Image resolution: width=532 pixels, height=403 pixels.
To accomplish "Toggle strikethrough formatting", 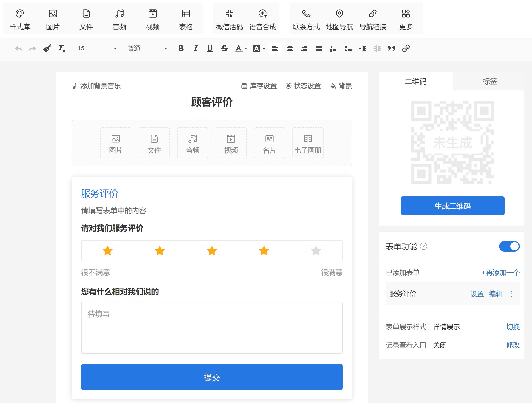I will [225, 48].
